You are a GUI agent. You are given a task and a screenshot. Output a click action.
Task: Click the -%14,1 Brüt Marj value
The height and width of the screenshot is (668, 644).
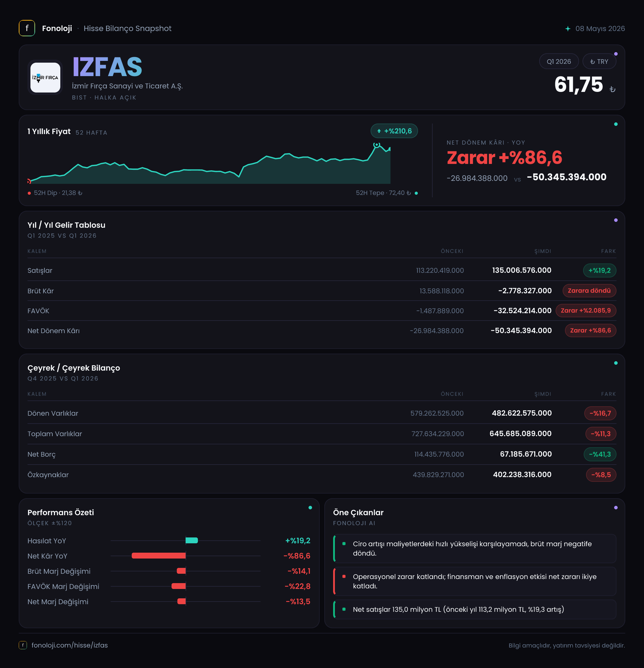(x=299, y=571)
